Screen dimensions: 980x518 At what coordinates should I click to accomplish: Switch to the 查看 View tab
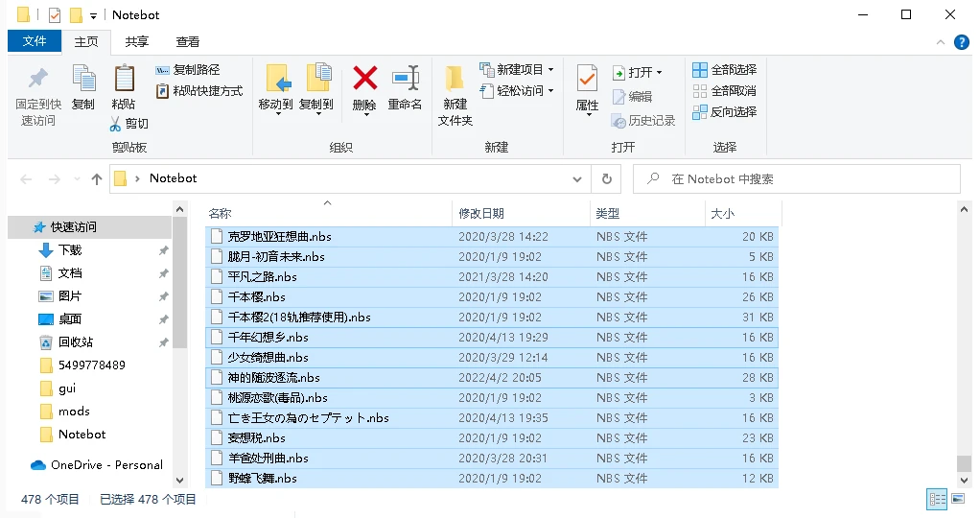coord(188,42)
